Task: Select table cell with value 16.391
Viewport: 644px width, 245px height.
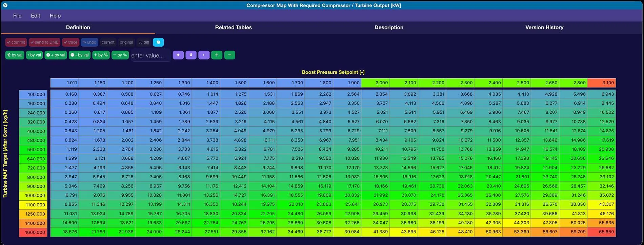Action: click(262, 195)
